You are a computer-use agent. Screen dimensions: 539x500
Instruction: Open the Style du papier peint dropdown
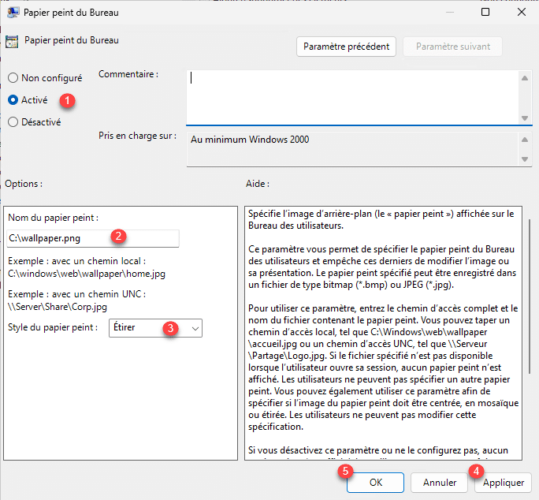156,328
